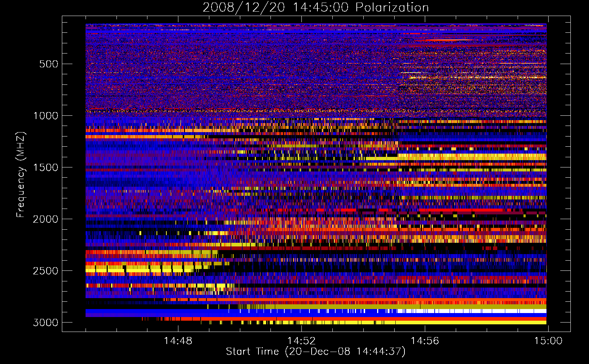Click the 14:48 time tick label
Screen dimensions: 589x364
[178, 341]
